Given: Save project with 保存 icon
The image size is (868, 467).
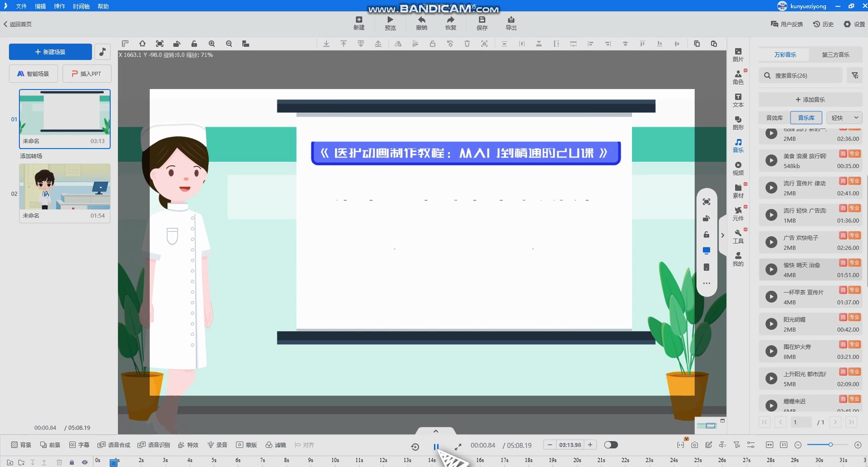Looking at the screenshot, I should click(x=482, y=23).
